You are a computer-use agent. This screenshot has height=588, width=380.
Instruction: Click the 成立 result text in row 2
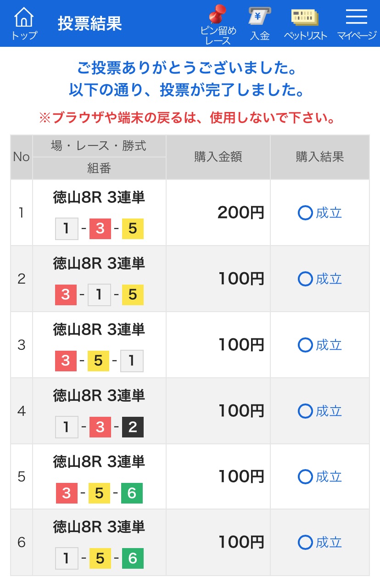point(329,279)
